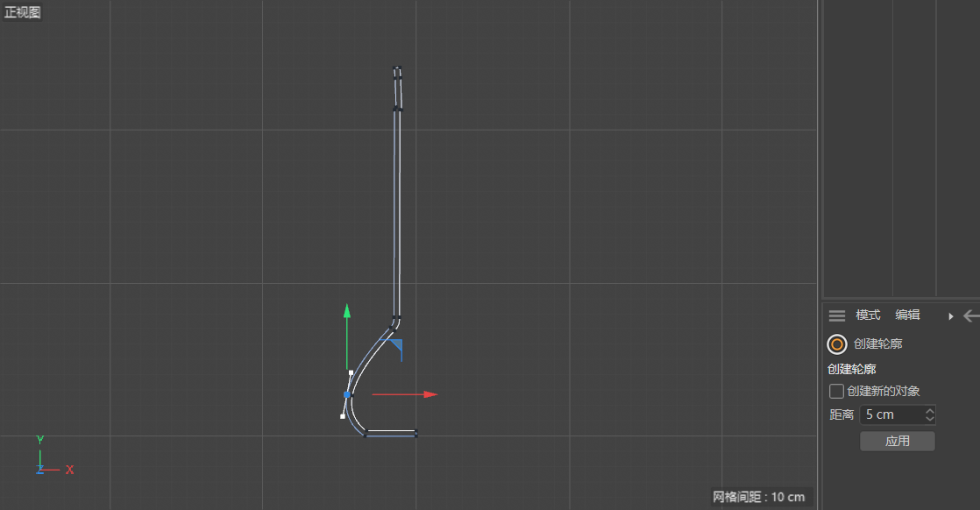Image resolution: width=980 pixels, height=510 pixels.
Task: Expand the hidden menus arrow beside 编辑
Action: (x=950, y=316)
